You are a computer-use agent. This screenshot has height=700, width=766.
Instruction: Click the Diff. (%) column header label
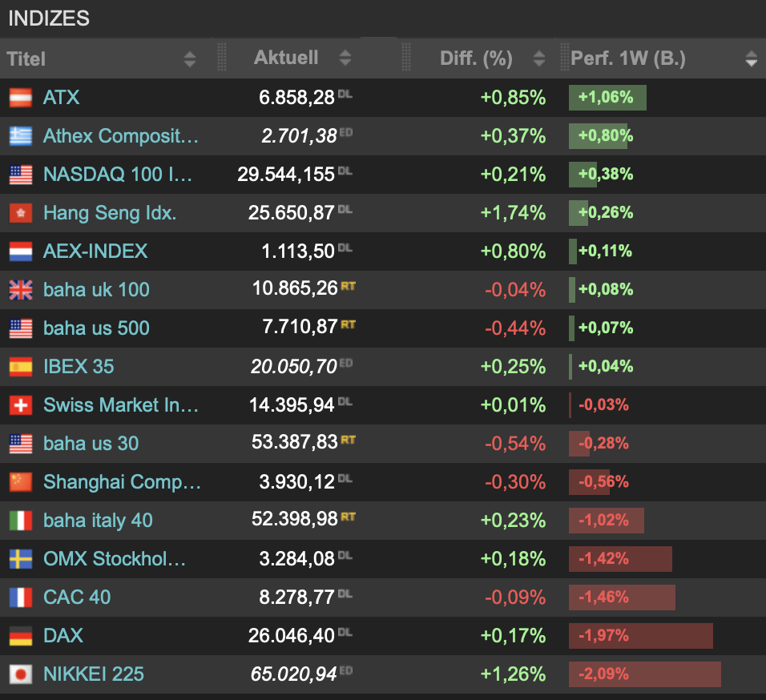(476, 58)
